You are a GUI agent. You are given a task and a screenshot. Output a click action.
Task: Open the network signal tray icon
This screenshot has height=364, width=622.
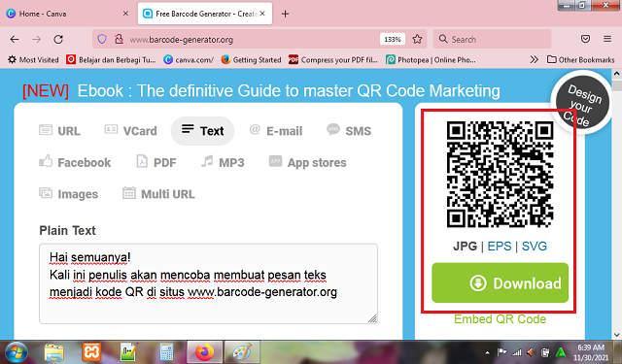516,352
